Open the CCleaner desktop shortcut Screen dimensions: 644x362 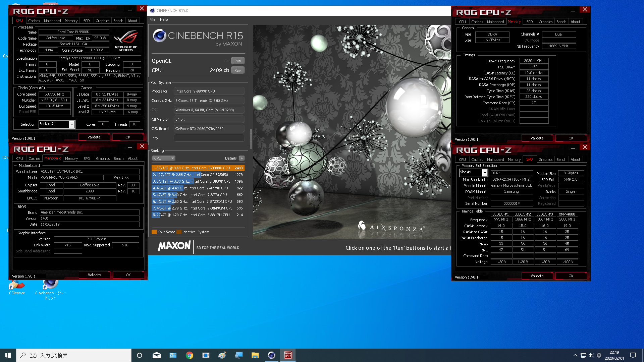(16, 288)
